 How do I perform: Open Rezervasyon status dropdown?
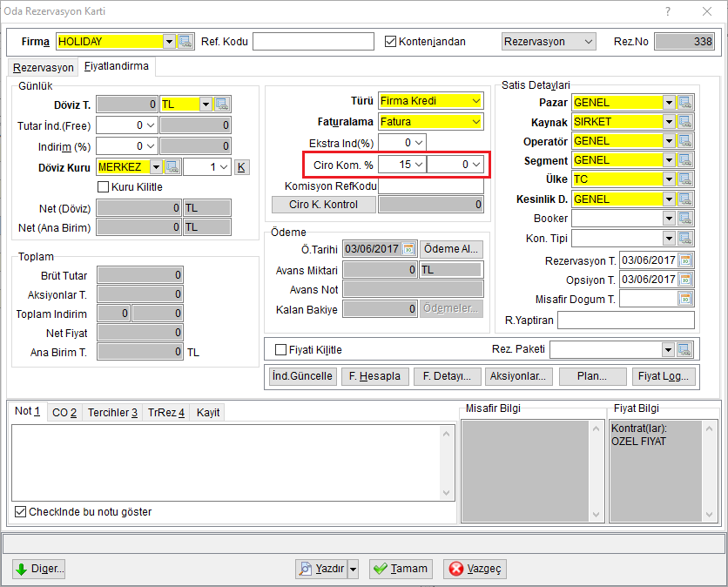click(589, 41)
